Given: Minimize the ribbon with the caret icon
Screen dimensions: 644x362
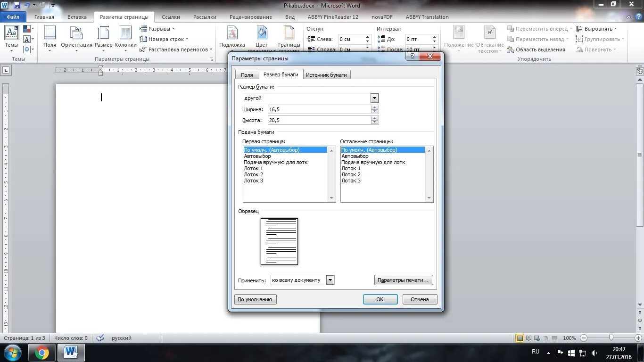Looking at the screenshot, I should (627, 17).
